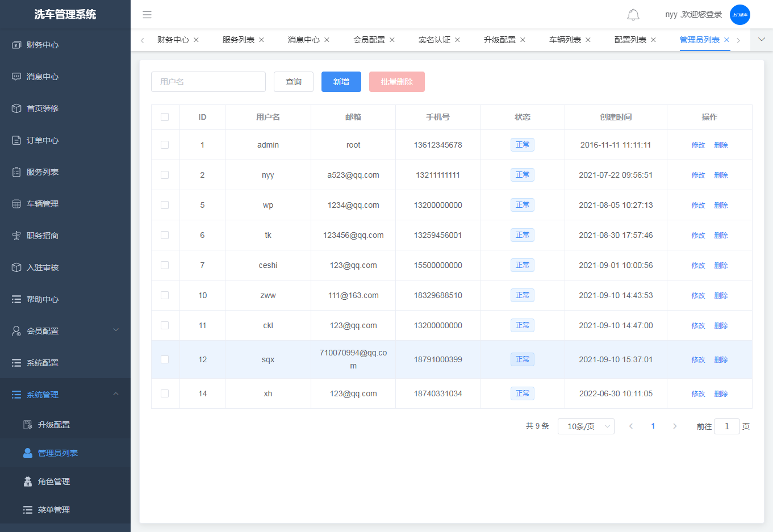Go to 角色管理 in sidebar

click(x=54, y=481)
